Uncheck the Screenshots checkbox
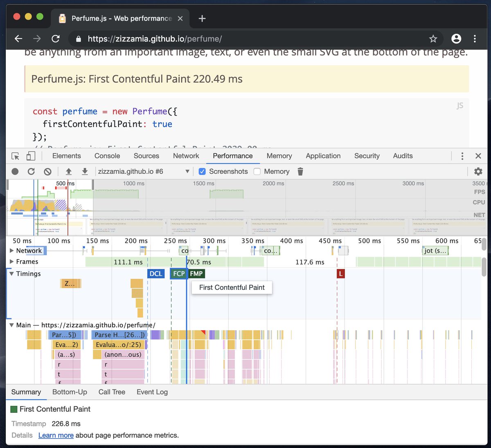Viewport: 491px width, 448px height. [202, 172]
